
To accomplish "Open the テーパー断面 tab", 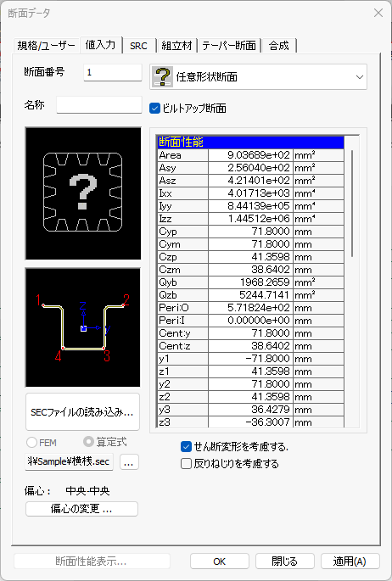I will click(229, 46).
